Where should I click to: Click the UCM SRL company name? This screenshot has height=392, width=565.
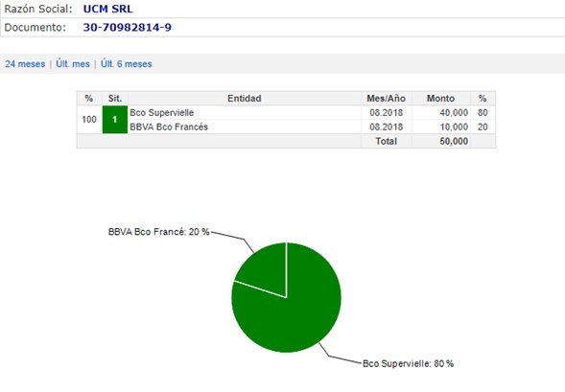click(107, 9)
